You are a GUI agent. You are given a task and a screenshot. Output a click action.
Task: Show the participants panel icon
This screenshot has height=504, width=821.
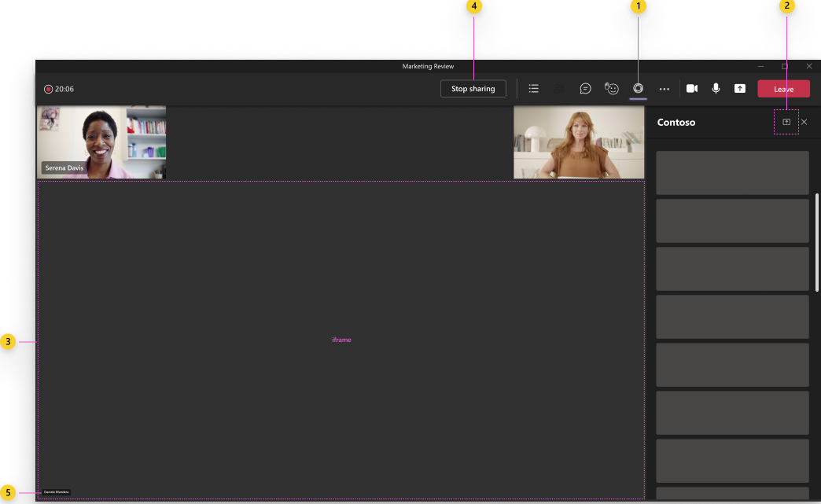tap(559, 88)
